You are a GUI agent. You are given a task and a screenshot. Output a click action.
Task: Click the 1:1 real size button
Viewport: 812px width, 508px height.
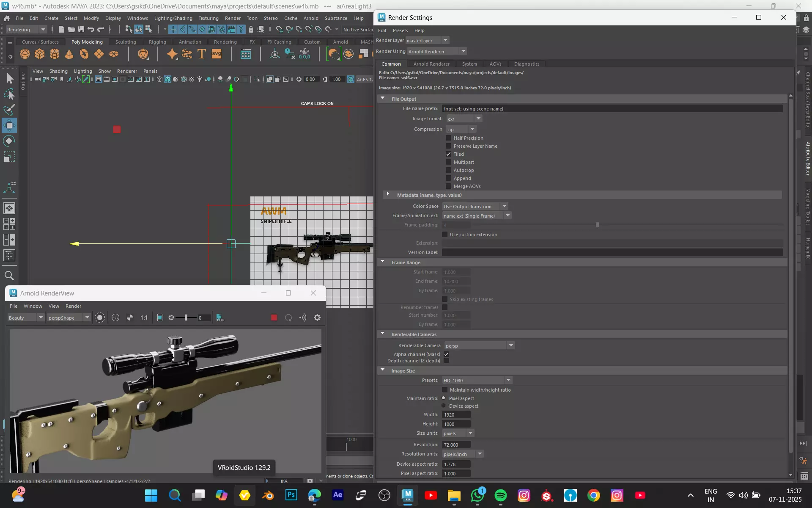point(144,317)
